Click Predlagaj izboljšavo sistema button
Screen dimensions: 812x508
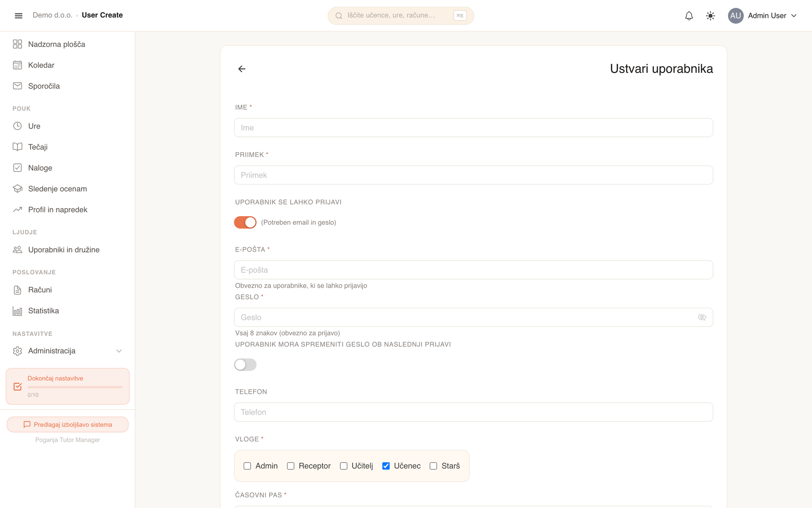click(67, 425)
